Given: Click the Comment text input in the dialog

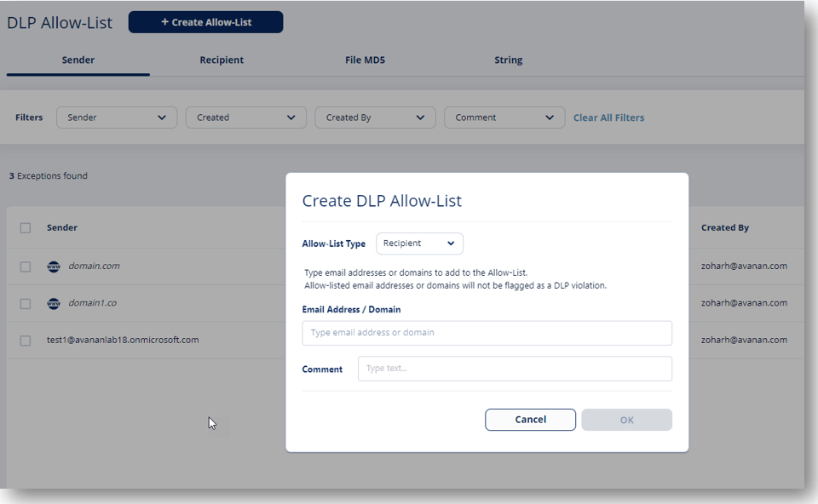Looking at the screenshot, I should point(515,369).
